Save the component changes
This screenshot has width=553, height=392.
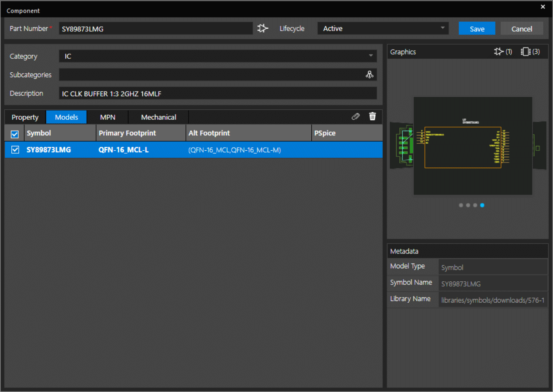477,28
